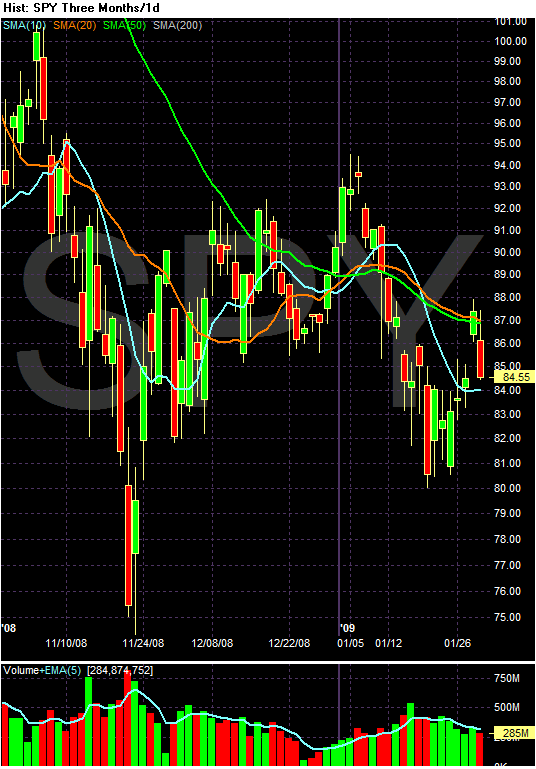The image size is (536, 769).
Task: Click the tall red candle reaching the 75.00 low
Action: [128, 544]
